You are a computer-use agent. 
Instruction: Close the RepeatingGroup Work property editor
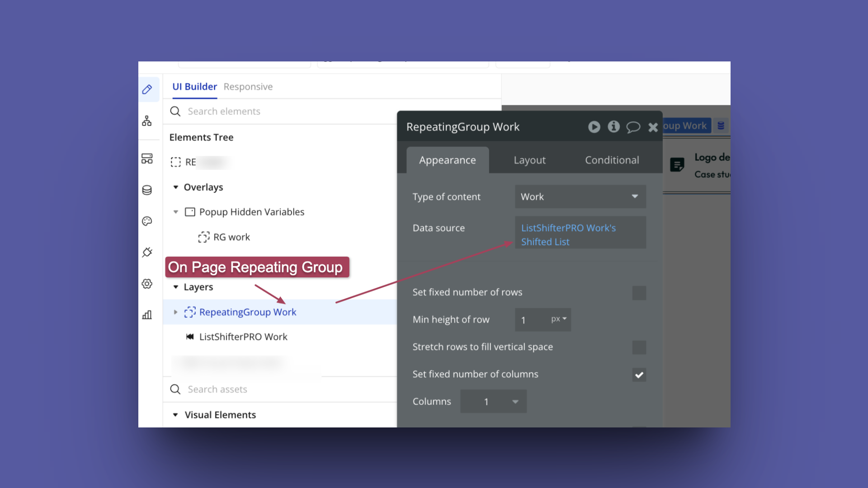(653, 127)
